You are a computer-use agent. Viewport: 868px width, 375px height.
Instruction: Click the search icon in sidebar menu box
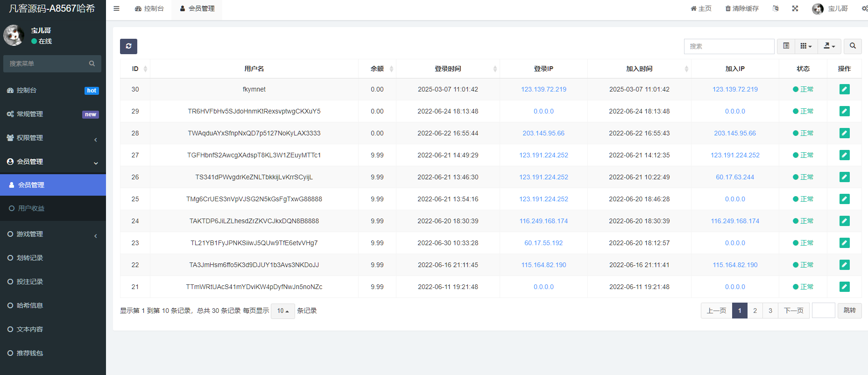(x=92, y=64)
